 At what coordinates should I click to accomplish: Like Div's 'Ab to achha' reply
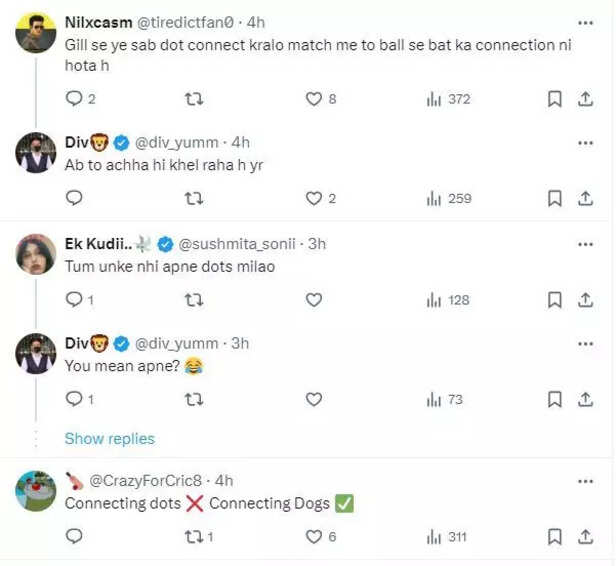click(x=314, y=198)
